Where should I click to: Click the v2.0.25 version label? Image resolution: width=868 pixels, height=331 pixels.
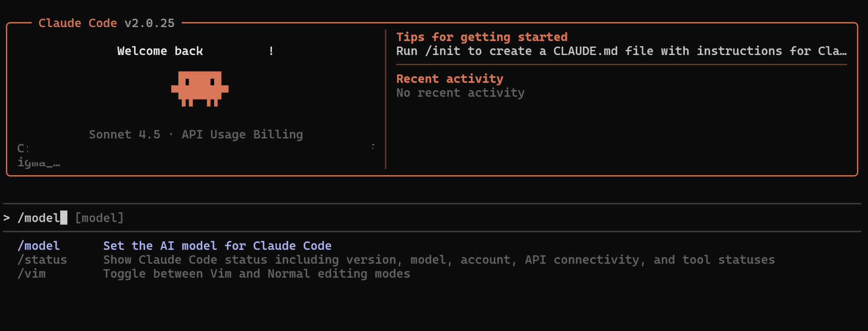149,23
